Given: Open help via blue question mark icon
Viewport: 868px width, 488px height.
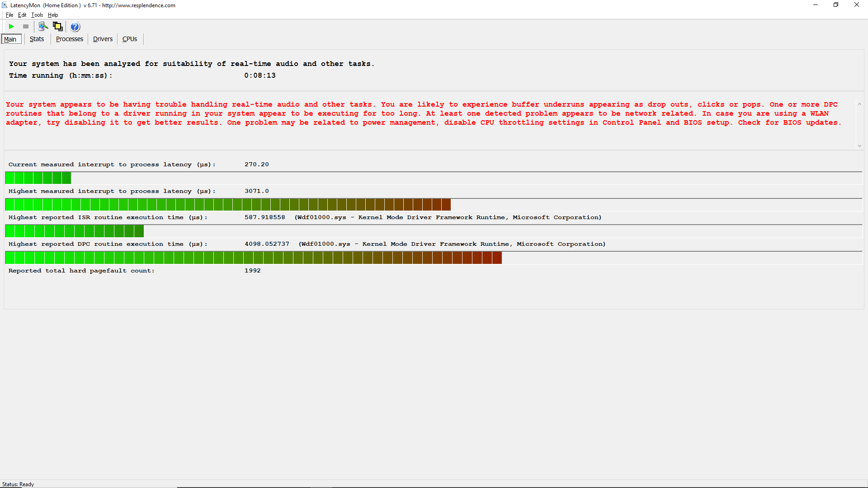Looking at the screenshot, I should [x=75, y=27].
